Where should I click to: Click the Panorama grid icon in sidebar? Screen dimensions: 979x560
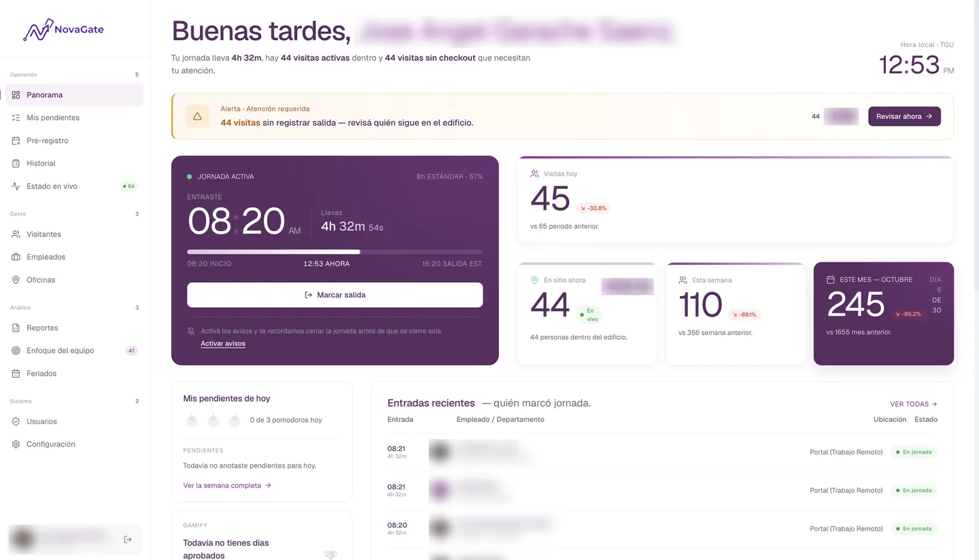tap(16, 95)
